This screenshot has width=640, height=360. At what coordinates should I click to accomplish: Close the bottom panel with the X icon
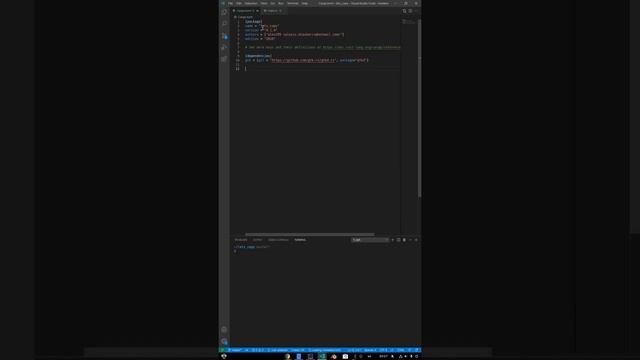point(416,240)
